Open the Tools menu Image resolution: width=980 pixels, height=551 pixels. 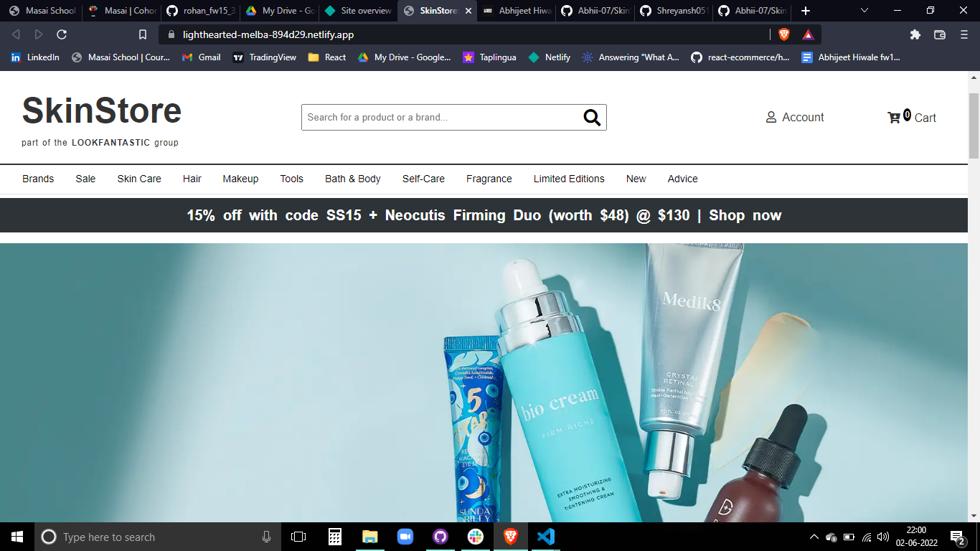point(291,179)
